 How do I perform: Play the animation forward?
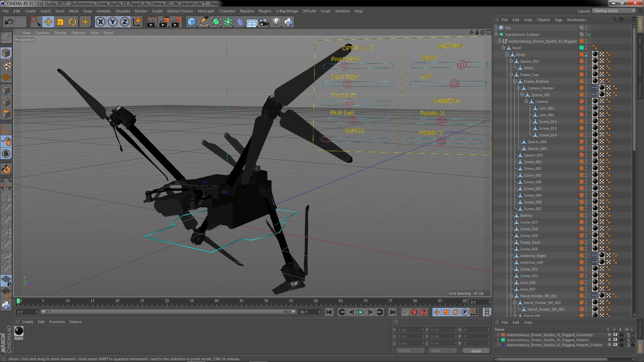pyautogui.click(x=361, y=312)
